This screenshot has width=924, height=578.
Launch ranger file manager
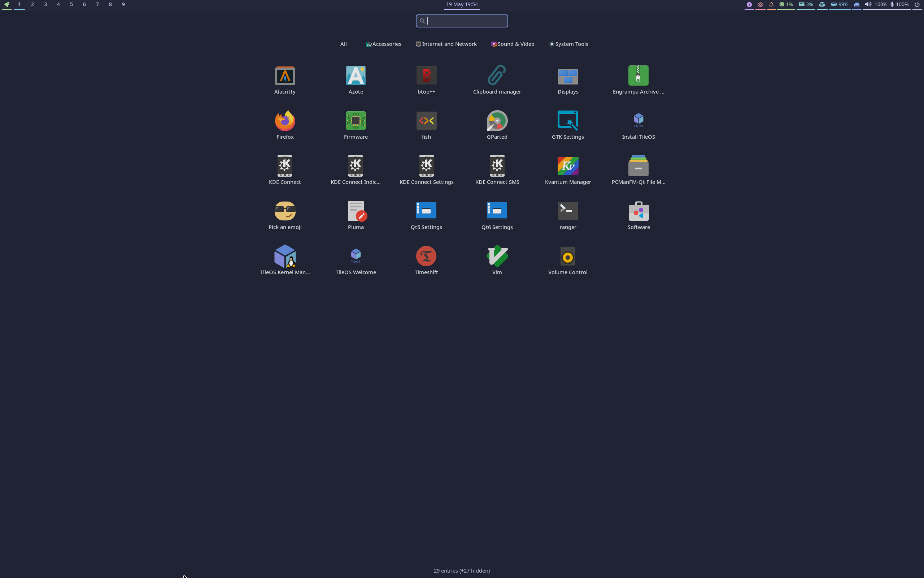(568, 216)
